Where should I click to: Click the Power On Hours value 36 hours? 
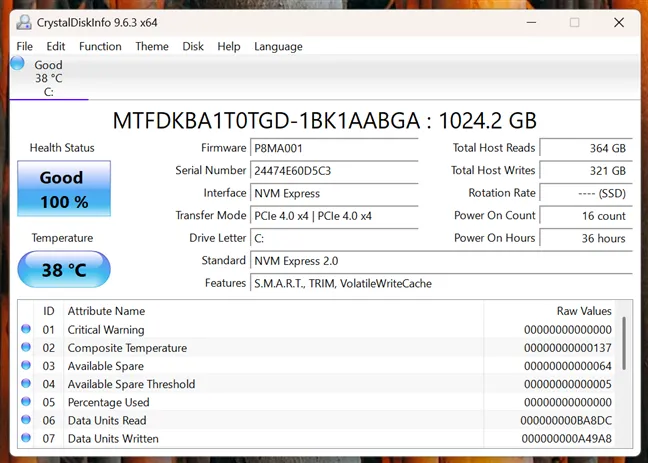tap(586, 238)
